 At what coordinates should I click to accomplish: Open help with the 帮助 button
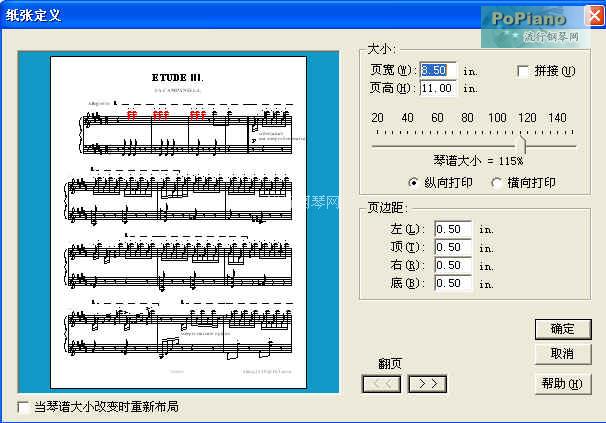(x=562, y=383)
